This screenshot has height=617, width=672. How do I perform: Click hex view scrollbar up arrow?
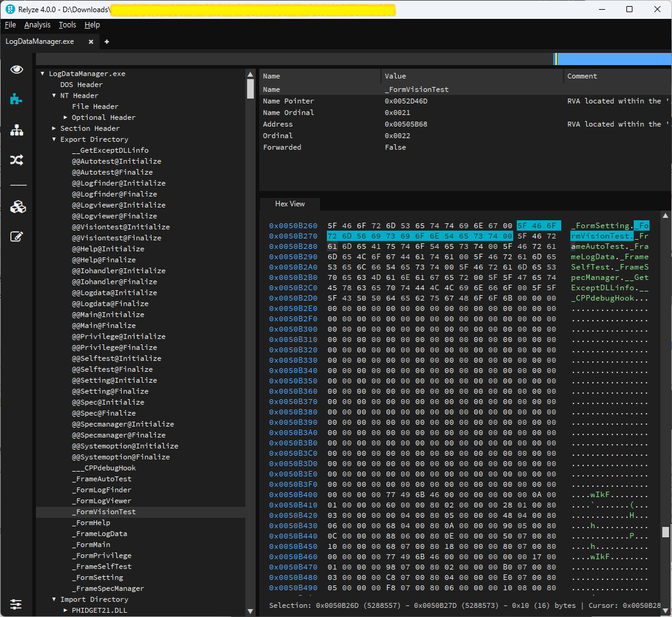tap(665, 215)
